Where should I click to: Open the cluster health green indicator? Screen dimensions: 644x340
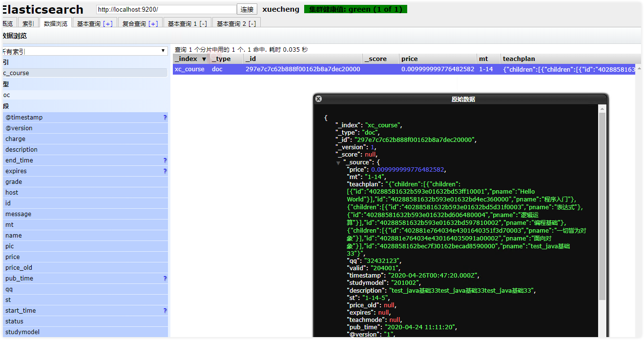click(x=355, y=9)
